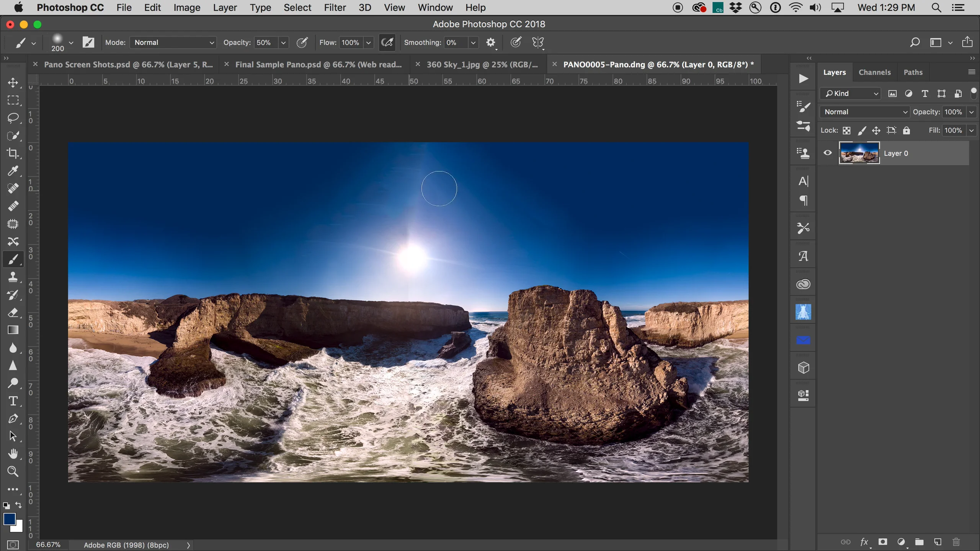Expand the brush preset picker dropdown
This screenshot has height=551, width=980.
coord(71,42)
